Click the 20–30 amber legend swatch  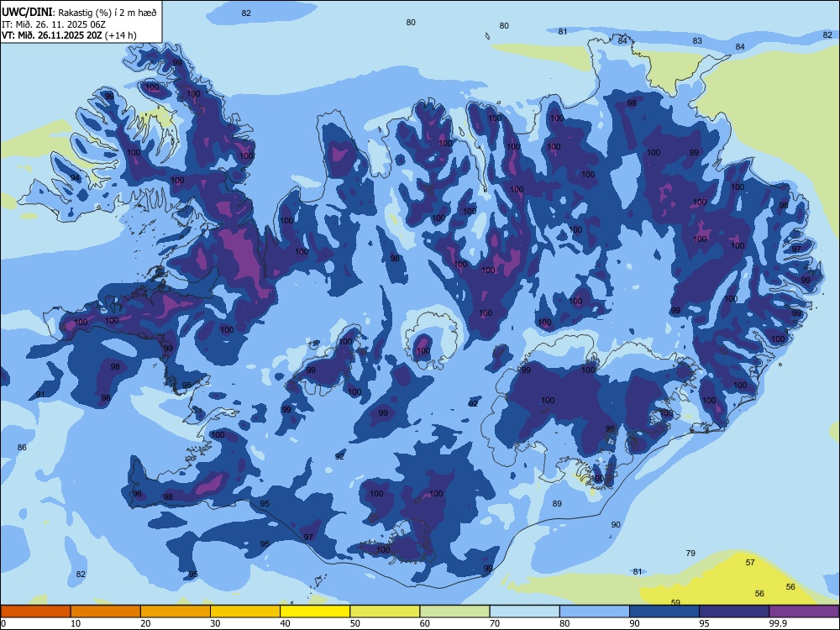[176, 612]
